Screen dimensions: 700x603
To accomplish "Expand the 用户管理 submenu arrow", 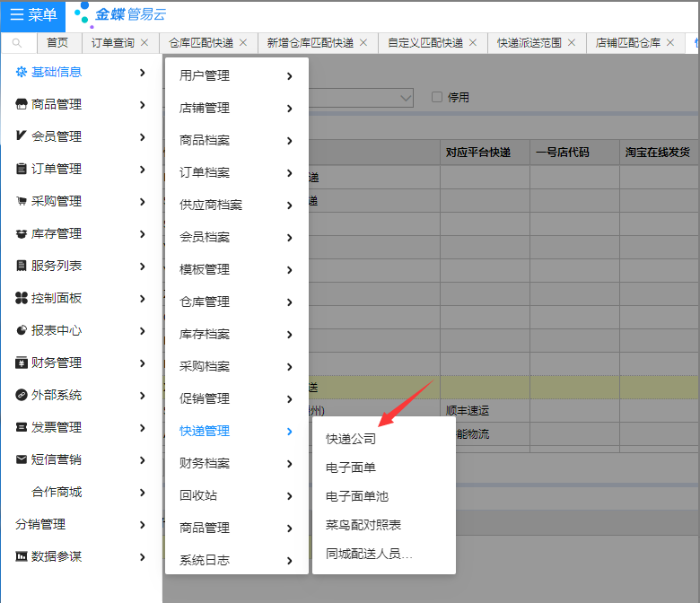I will [x=289, y=76].
